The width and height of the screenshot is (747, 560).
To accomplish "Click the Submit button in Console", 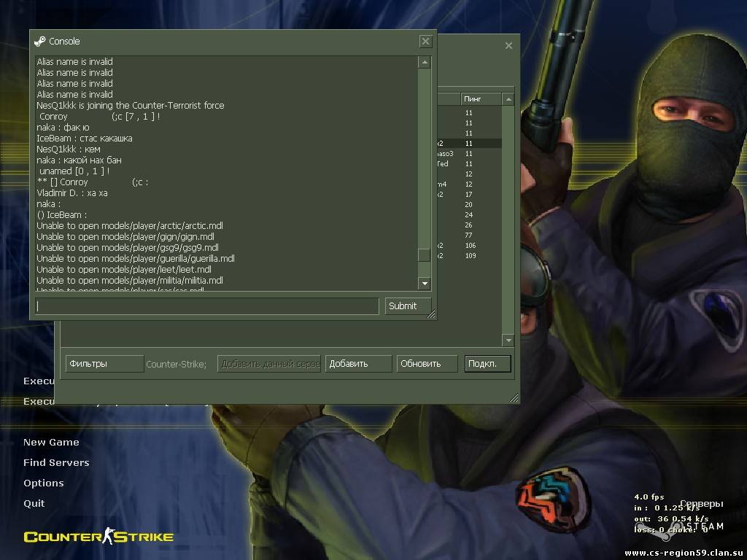I will click(408, 306).
